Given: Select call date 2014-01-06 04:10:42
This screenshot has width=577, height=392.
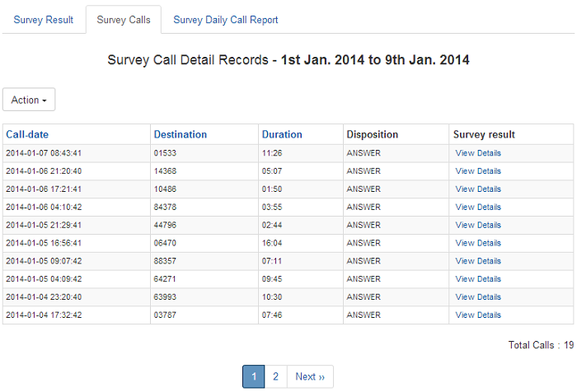Looking at the screenshot, I should coord(44,208).
